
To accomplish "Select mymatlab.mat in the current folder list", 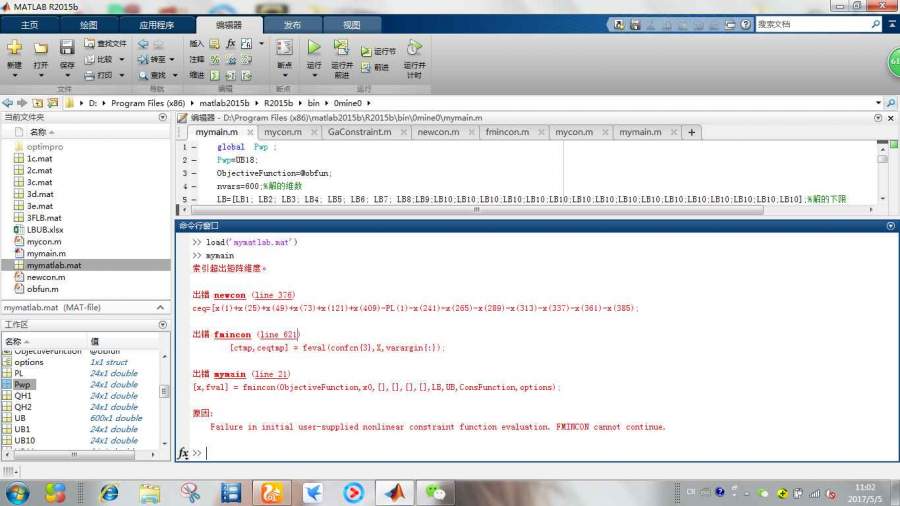I will [86, 265].
